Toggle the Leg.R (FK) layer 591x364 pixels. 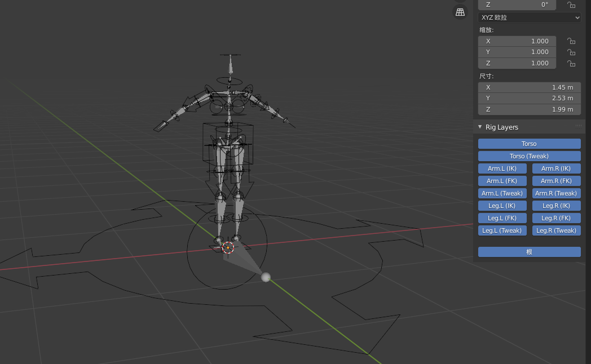(557, 218)
